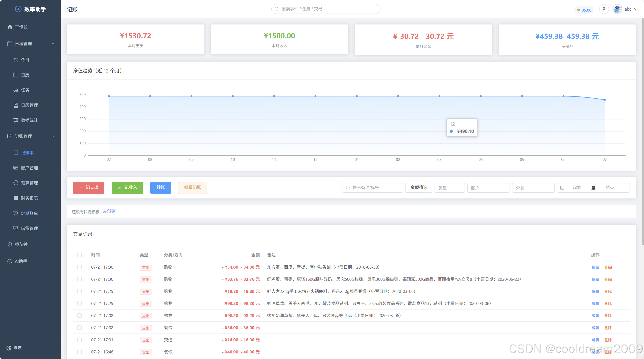Check the row for ¥34.00 购物 transaction
This screenshot has height=359, width=644.
click(79, 267)
